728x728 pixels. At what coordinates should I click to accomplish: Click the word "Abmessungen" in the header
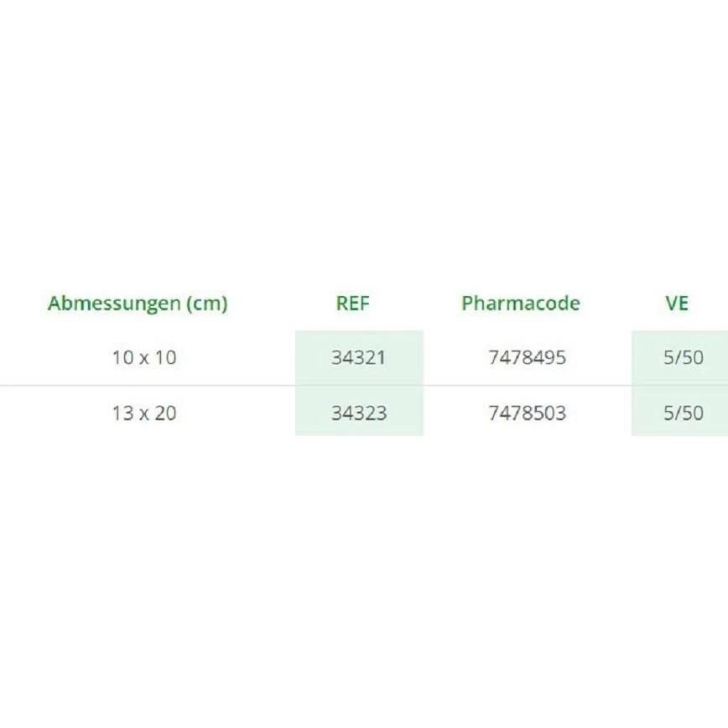pos(114,304)
